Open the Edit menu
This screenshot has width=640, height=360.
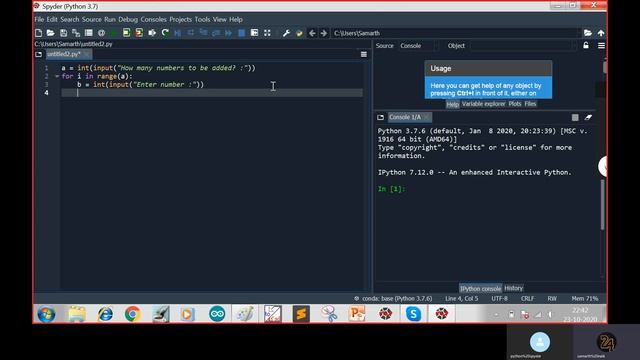(52, 19)
